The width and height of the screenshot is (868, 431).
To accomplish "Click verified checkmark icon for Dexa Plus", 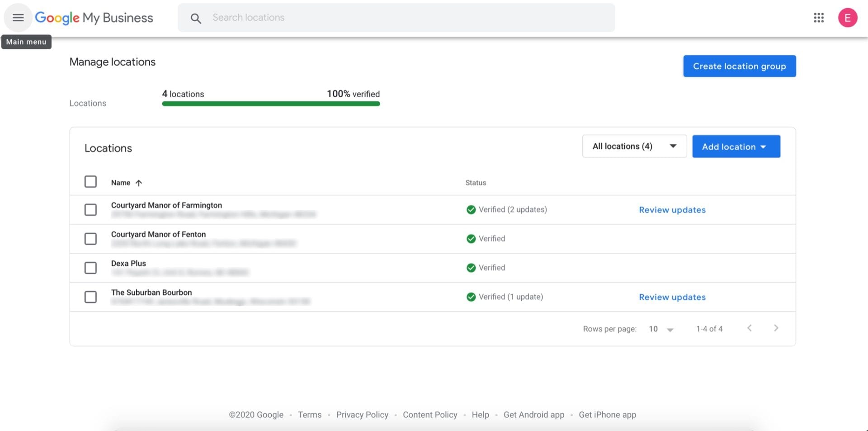I will coord(471,268).
